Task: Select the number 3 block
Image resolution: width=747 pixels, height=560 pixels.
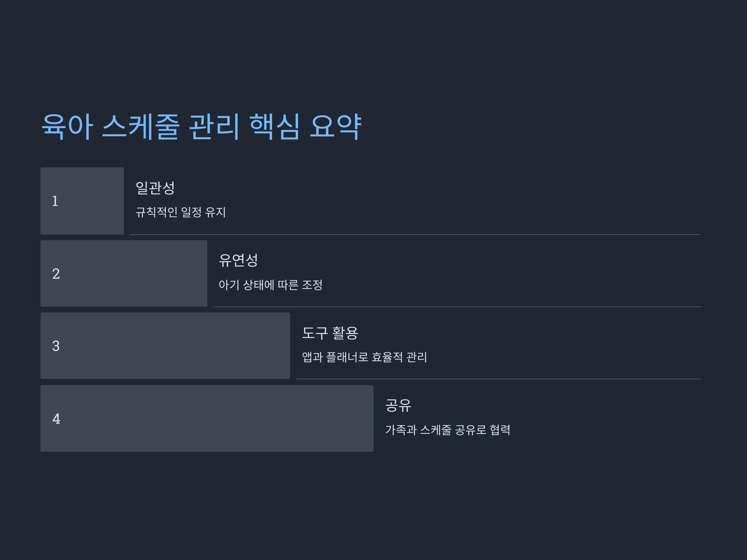Action: click(x=165, y=346)
